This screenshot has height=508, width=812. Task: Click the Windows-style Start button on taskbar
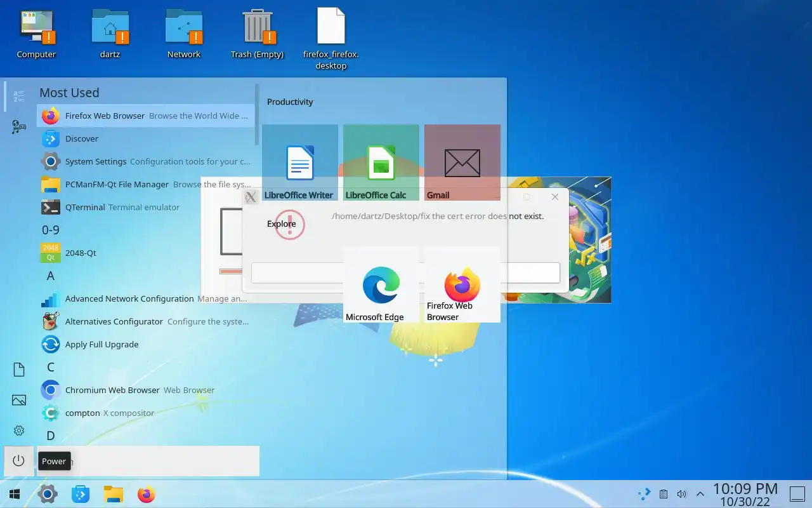click(15, 494)
